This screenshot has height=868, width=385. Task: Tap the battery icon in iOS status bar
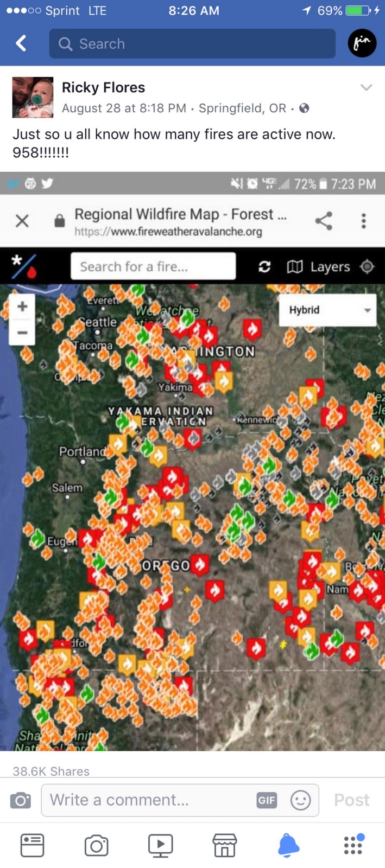(x=358, y=10)
